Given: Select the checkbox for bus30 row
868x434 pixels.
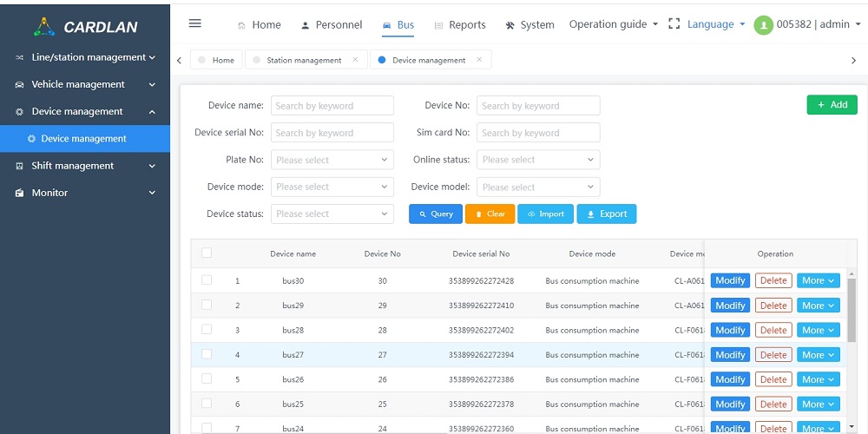Looking at the screenshot, I should pyautogui.click(x=207, y=280).
